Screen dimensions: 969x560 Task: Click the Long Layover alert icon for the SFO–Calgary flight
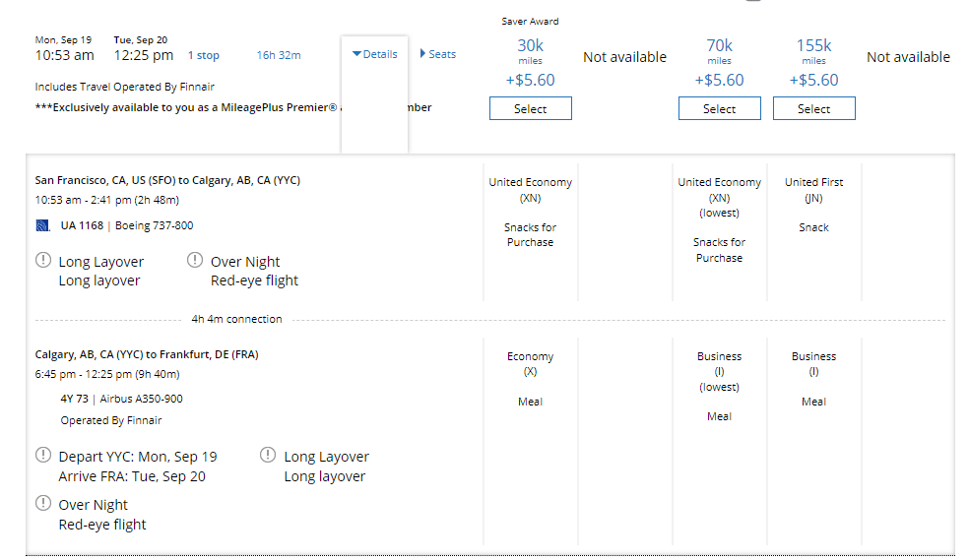[43, 261]
